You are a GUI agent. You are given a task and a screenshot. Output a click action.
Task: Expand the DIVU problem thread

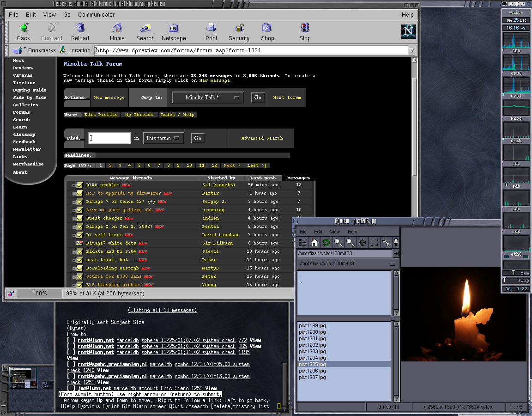[73, 185]
